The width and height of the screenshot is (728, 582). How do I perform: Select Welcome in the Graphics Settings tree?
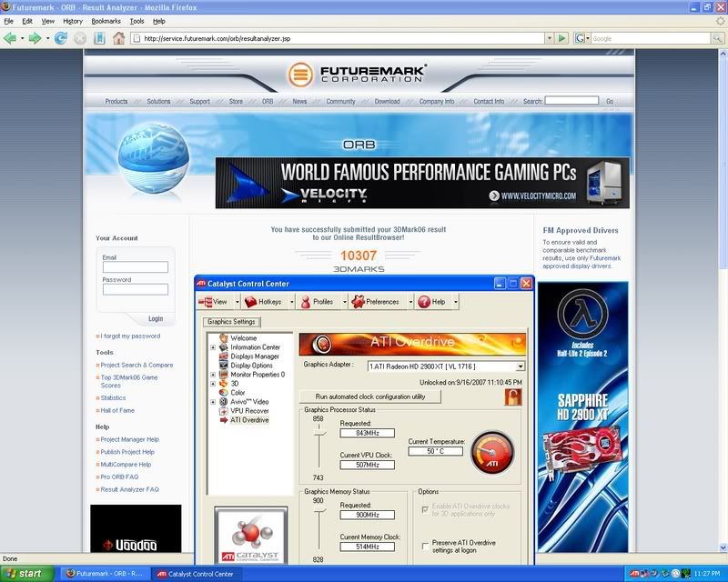[x=243, y=338]
